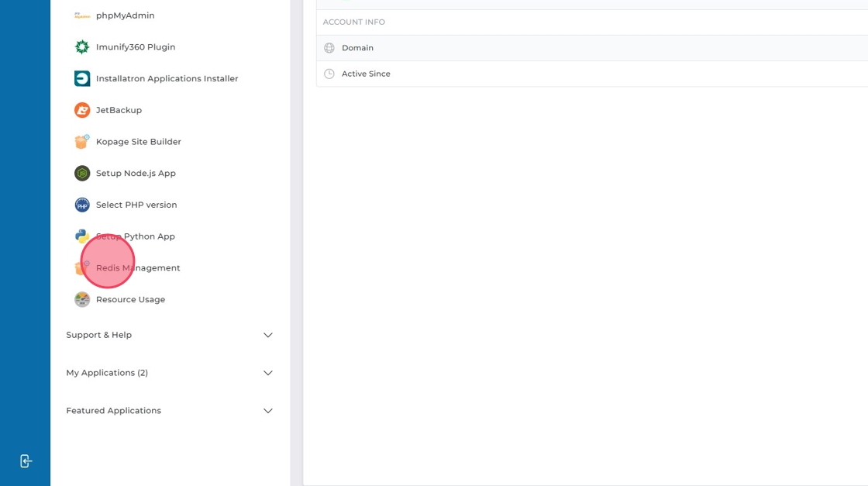This screenshot has height=486, width=868.
Task: Open Imunify360 Plugin via its green icon
Action: (82, 47)
